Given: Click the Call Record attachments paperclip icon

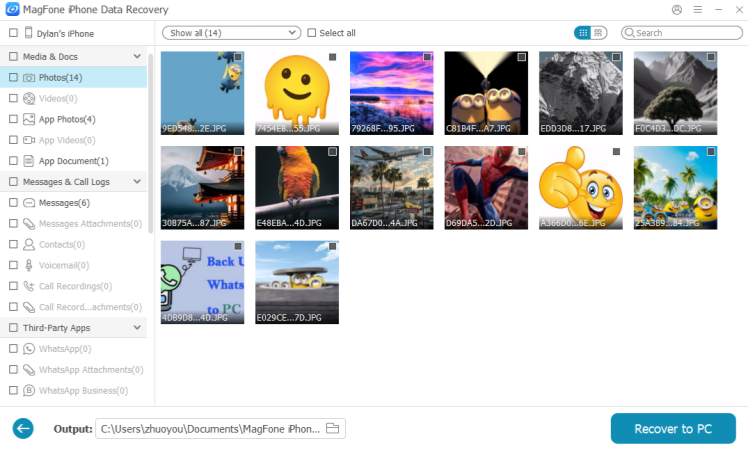Looking at the screenshot, I should [29, 307].
